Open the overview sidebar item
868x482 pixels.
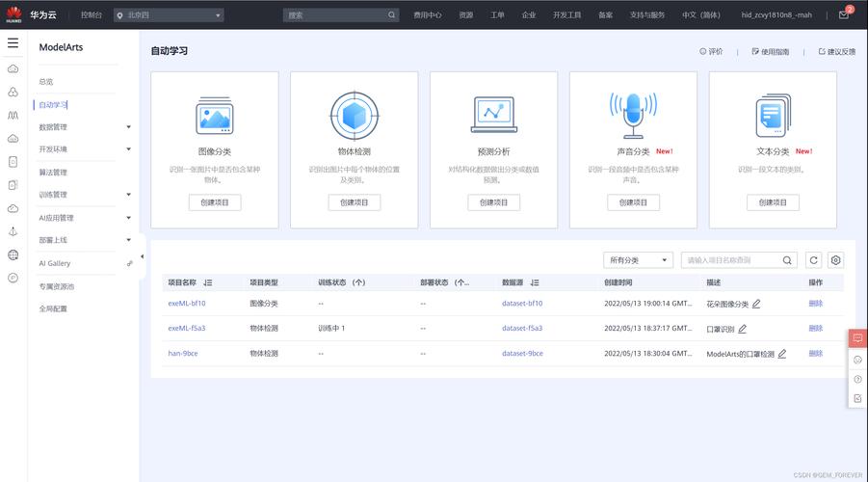pyautogui.click(x=46, y=81)
